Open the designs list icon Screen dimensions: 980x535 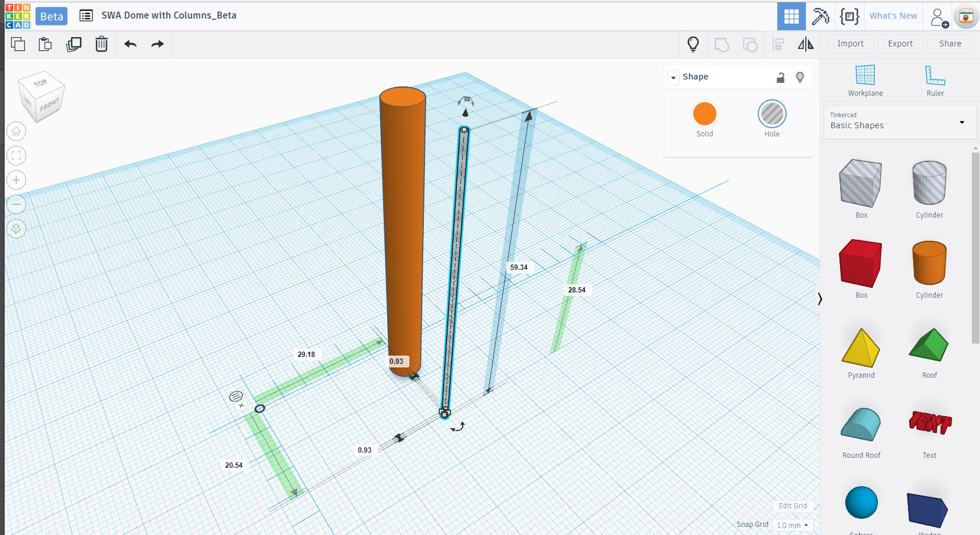(x=86, y=16)
